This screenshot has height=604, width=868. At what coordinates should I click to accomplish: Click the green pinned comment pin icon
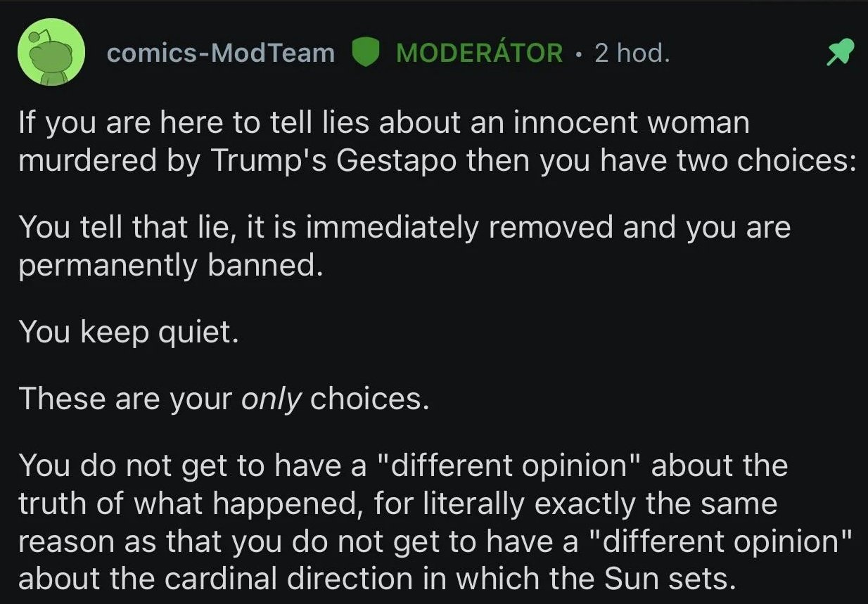click(x=840, y=53)
